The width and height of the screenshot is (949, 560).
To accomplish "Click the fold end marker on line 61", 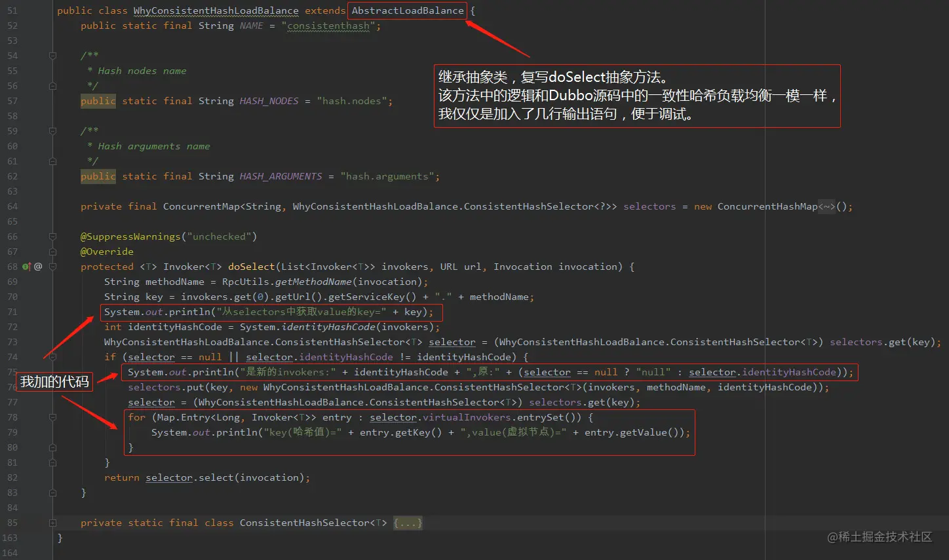I will click(53, 161).
